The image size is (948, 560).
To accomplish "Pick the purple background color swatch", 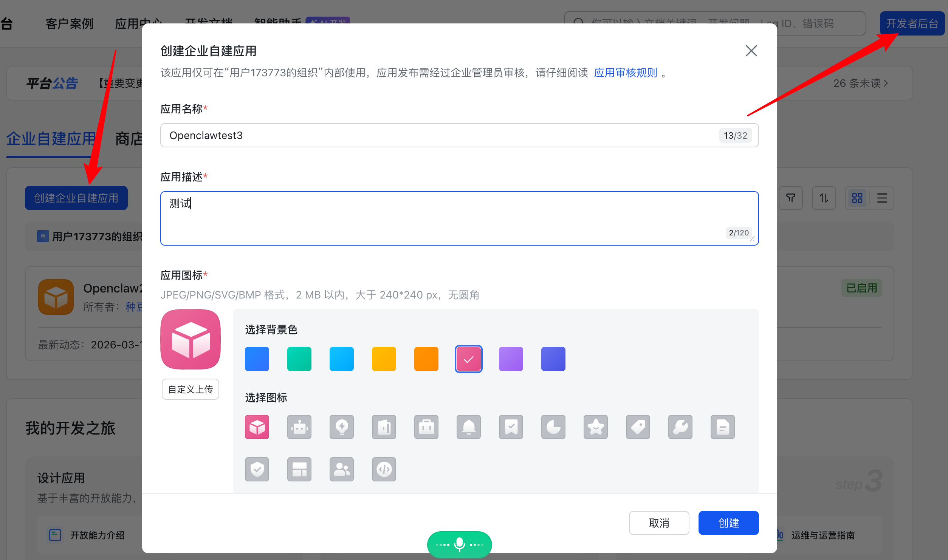I will [x=511, y=359].
